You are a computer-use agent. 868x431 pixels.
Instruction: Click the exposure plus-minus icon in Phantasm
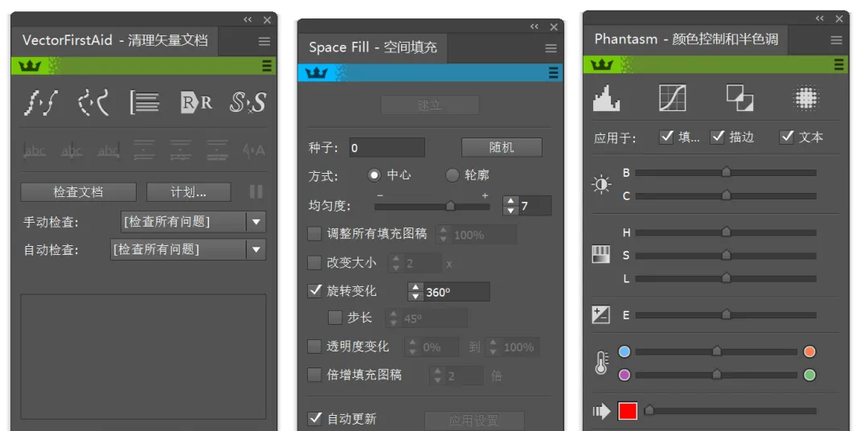(601, 314)
